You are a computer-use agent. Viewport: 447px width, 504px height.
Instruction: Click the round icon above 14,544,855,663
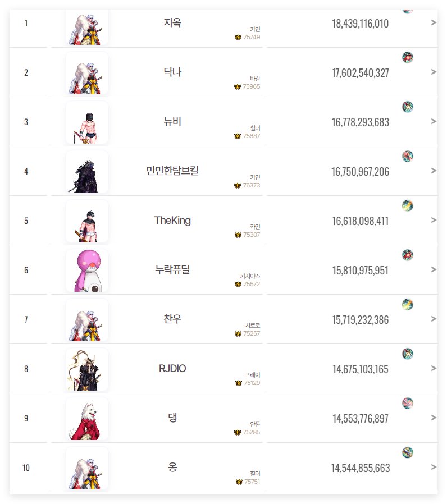point(408,452)
